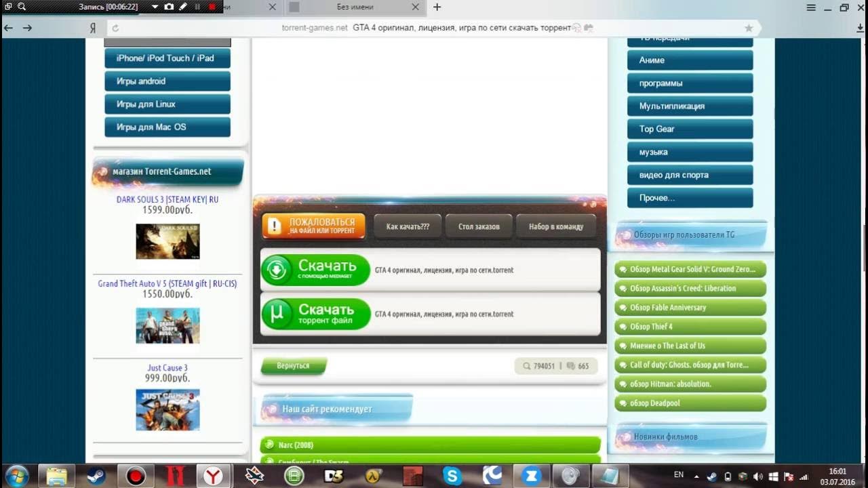
Task: Close the 'Без имени' tab
Action: click(415, 7)
